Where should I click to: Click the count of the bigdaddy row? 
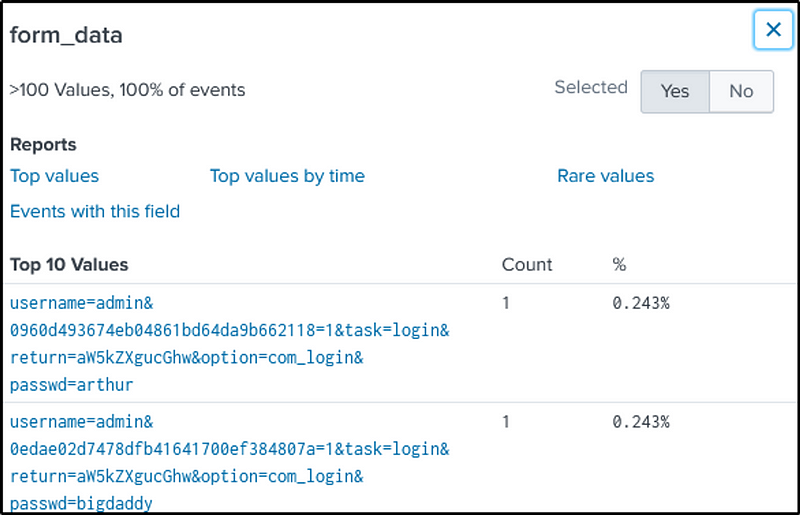[x=506, y=422]
